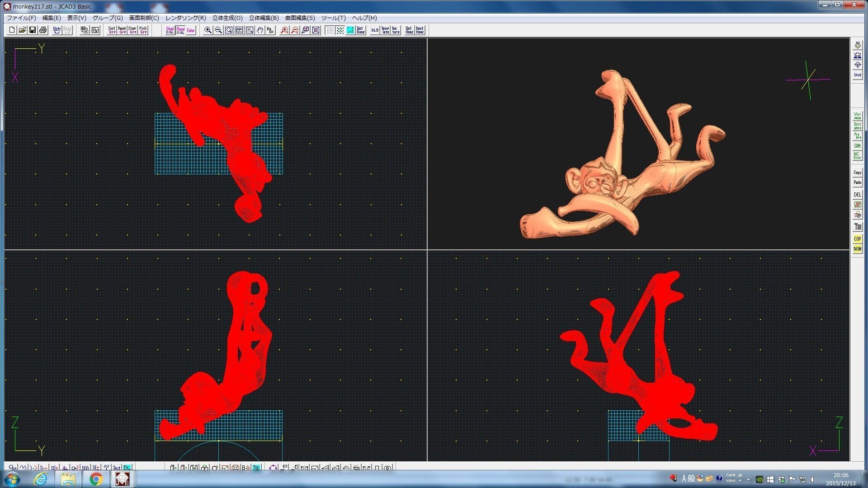The height and width of the screenshot is (488, 868).
Task: Toggle the GLB toolbar button
Action: (x=375, y=30)
